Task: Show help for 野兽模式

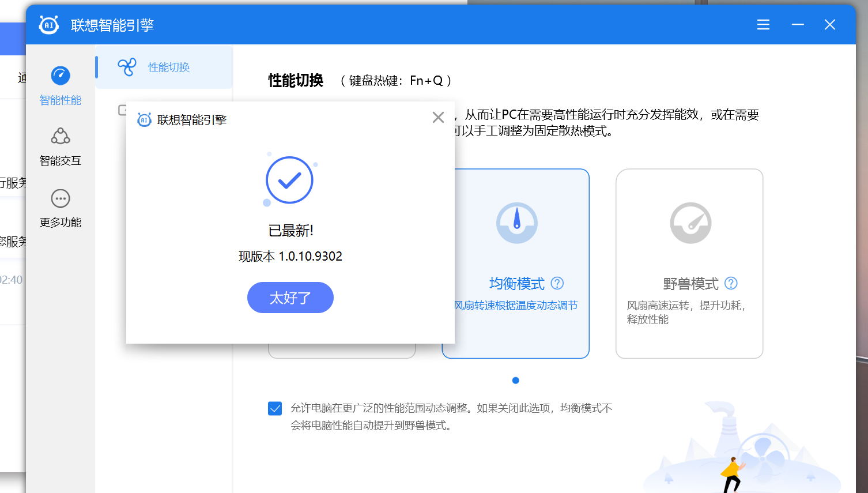Action: tap(731, 283)
